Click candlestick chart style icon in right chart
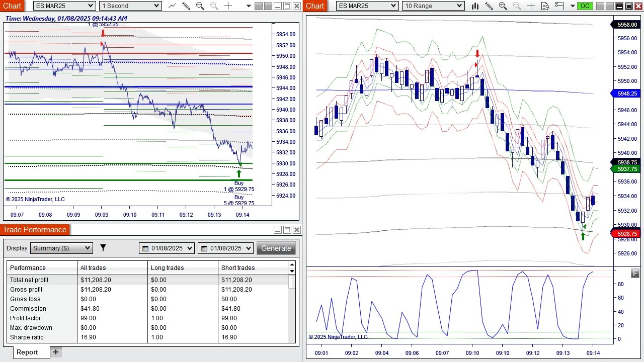 475,6
